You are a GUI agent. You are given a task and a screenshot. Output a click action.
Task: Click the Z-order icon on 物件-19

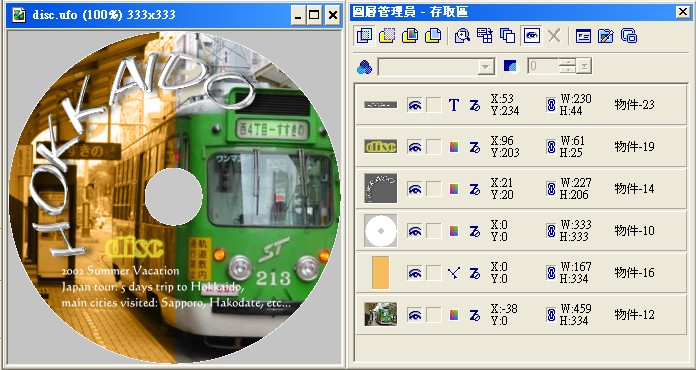[x=475, y=147]
